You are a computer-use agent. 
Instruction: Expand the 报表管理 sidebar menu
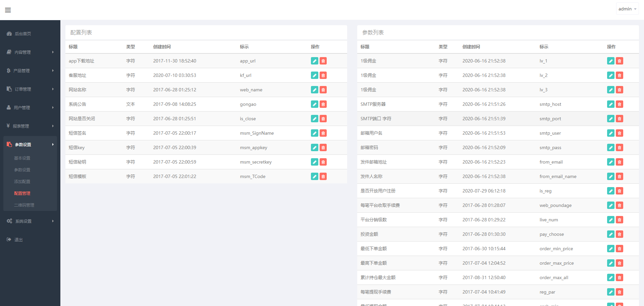point(30,126)
